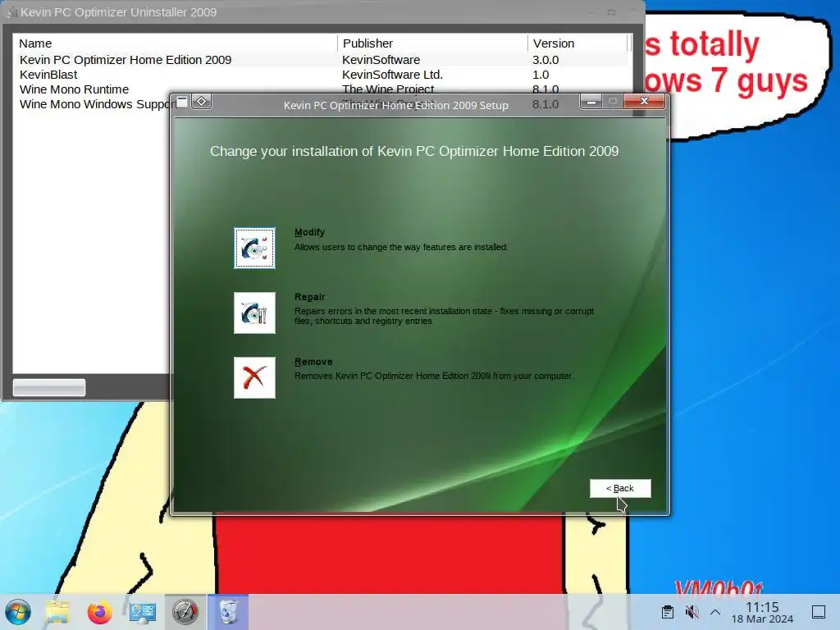Close the Setup dialog window
Image resolution: width=840 pixels, height=630 pixels.
(644, 101)
